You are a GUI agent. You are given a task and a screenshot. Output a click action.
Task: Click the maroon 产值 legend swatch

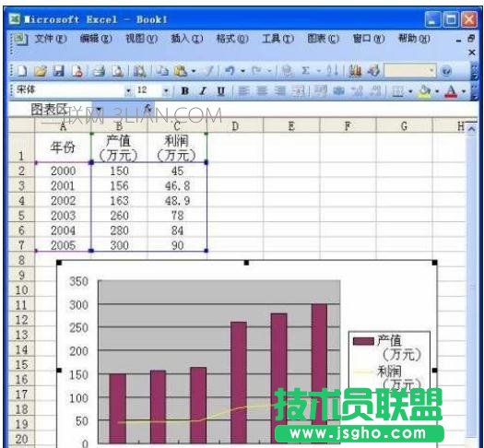pyautogui.click(x=363, y=341)
